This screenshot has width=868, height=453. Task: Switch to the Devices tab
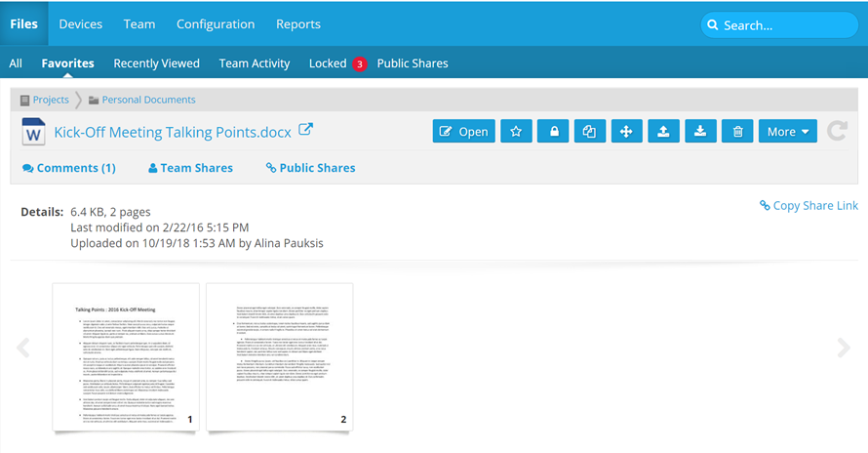80,23
